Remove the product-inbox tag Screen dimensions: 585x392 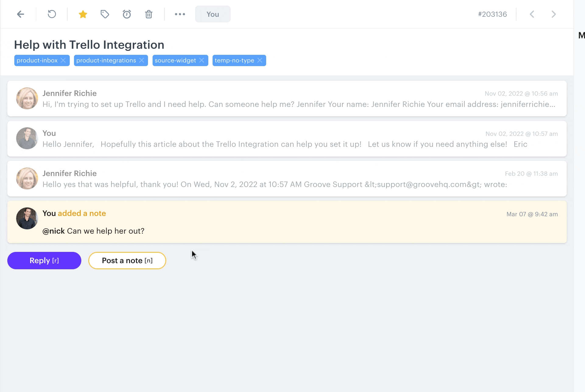63,60
